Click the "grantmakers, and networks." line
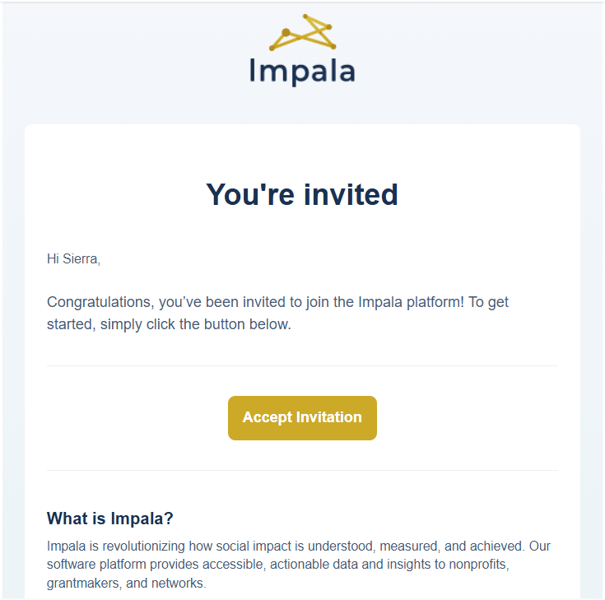 127,583
